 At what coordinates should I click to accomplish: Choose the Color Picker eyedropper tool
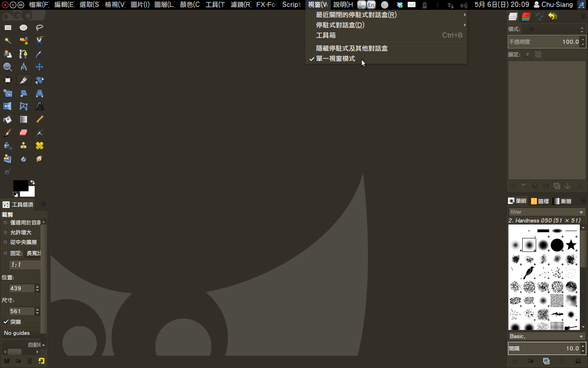point(40,54)
